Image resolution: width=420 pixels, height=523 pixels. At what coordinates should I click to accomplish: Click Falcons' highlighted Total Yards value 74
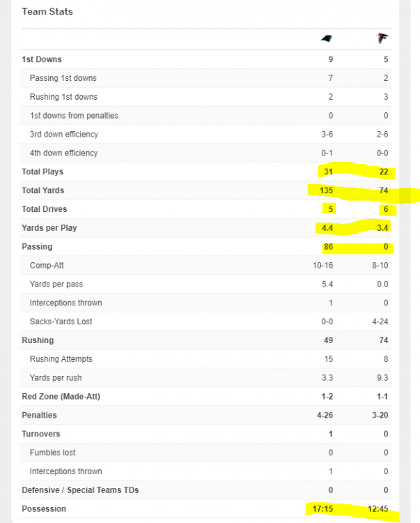383,190
